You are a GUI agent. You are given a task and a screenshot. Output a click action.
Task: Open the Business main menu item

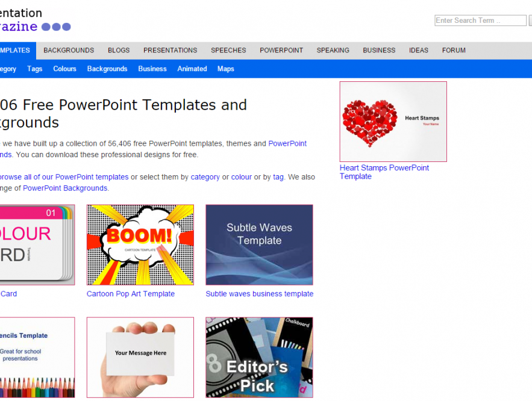click(379, 51)
